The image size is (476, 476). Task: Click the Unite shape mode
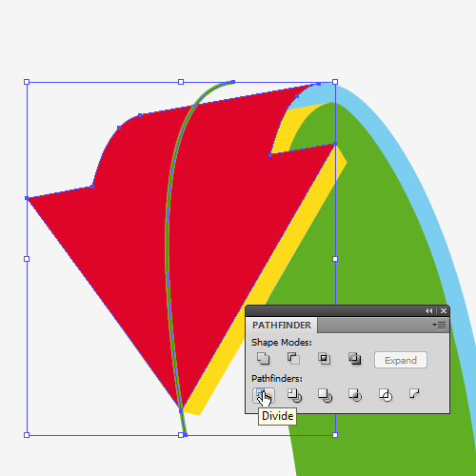click(264, 359)
